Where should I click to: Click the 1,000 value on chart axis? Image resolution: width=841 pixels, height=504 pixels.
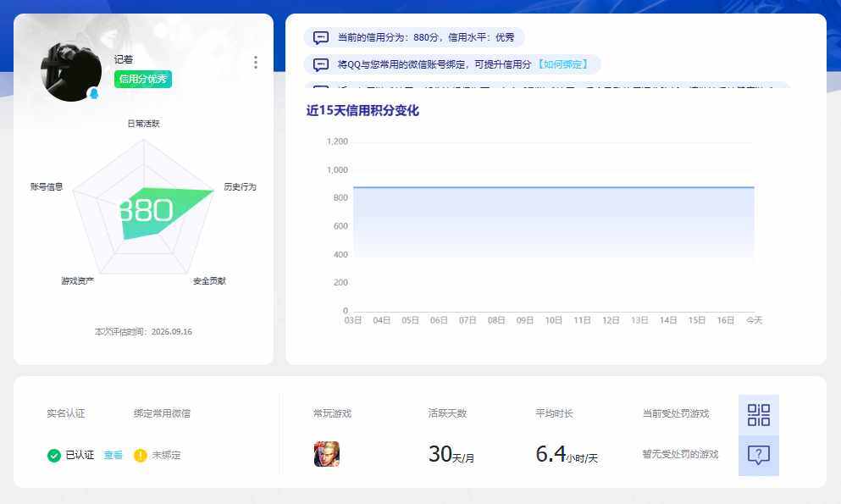coord(337,170)
